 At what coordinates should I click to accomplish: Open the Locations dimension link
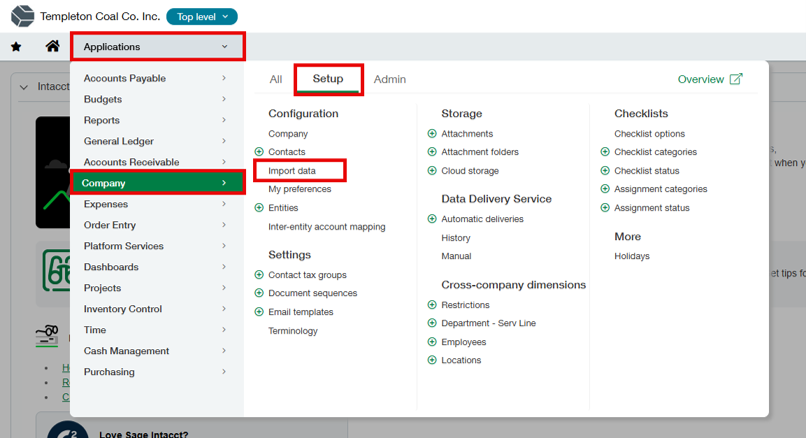click(x=461, y=360)
